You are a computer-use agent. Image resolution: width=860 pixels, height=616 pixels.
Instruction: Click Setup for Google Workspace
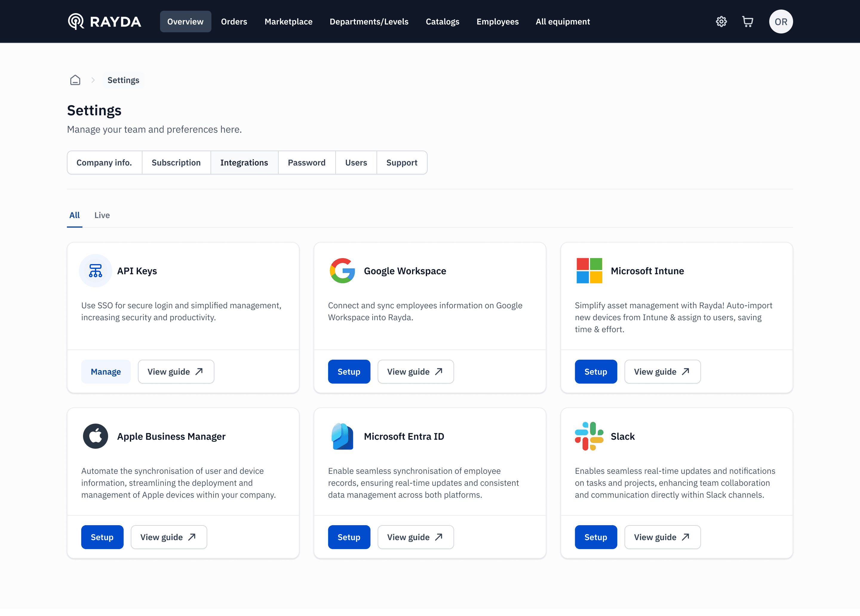348,372
